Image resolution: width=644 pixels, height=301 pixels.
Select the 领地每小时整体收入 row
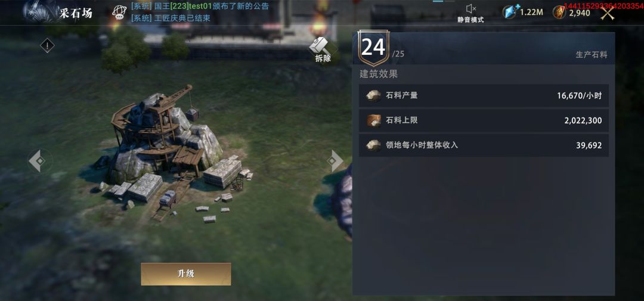click(484, 145)
